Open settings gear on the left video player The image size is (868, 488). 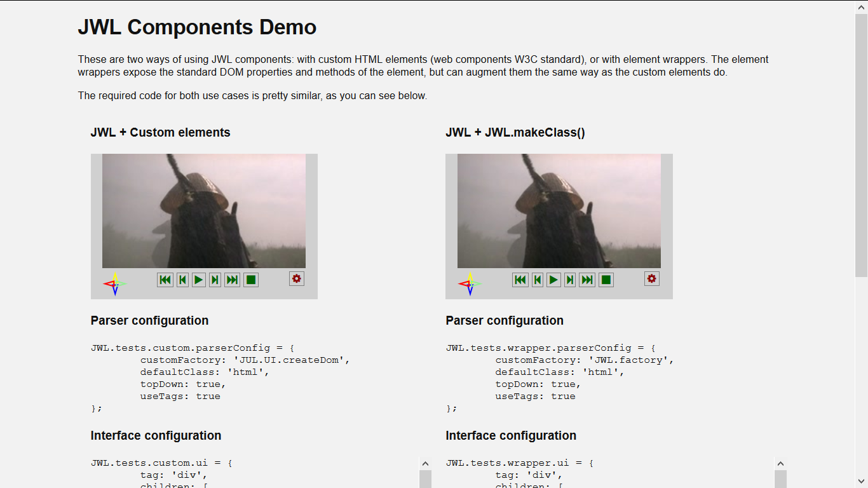click(296, 278)
